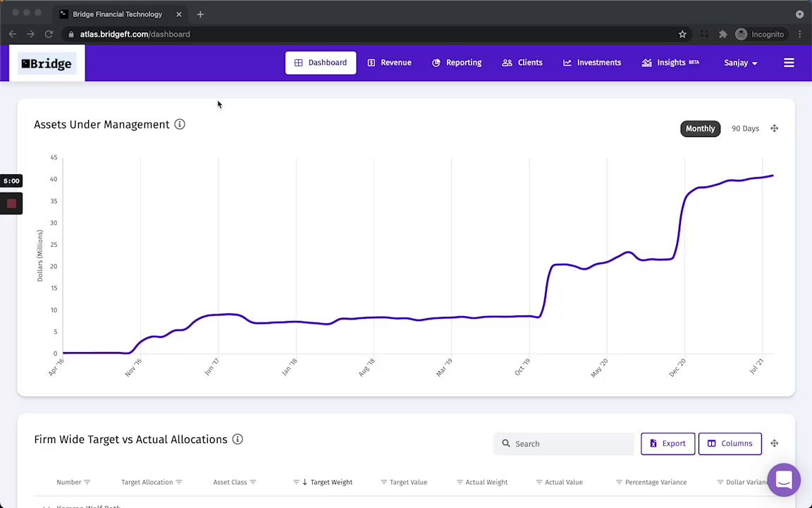812x508 pixels.
Task: Open filter menu for Asset Class column
Action: click(253, 482)
